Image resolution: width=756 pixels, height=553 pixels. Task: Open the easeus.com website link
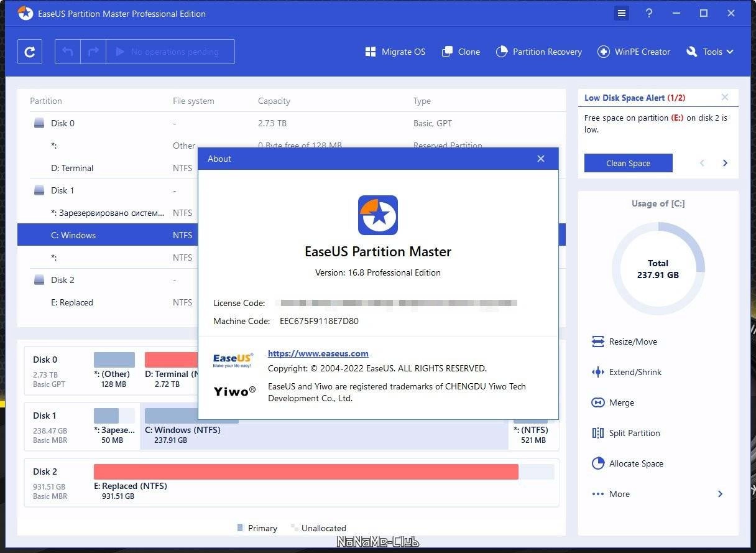tap(318, 353)
